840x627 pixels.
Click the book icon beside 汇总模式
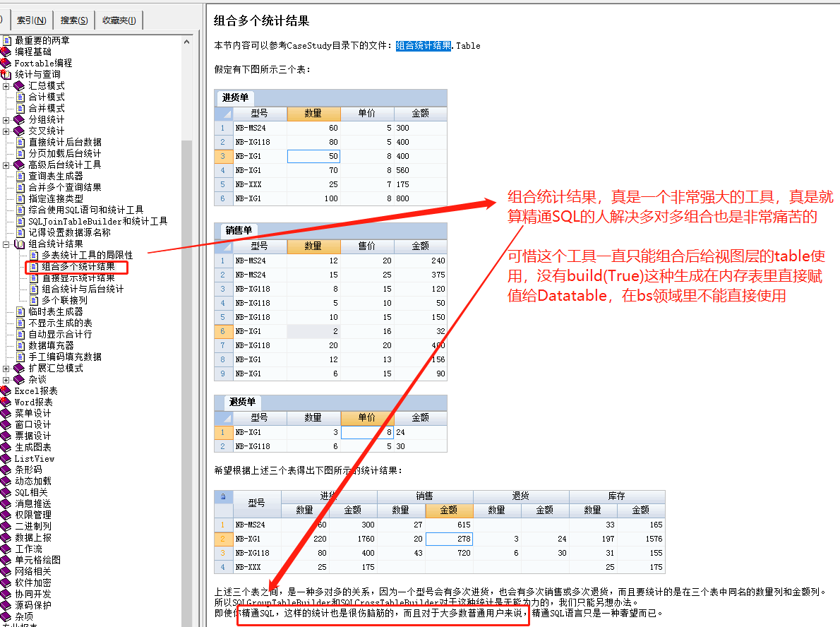pyautogui.click(x=19, y=85)
